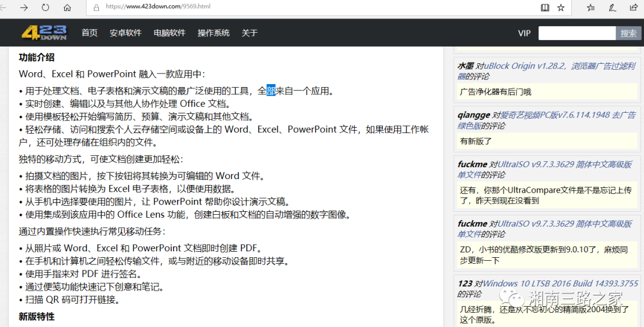The width and height of the screenshot is (644, 327).
Task: Open 爱奇艺视频PC版v7.6.114.1948 article link
Action: tap(546, 121)
